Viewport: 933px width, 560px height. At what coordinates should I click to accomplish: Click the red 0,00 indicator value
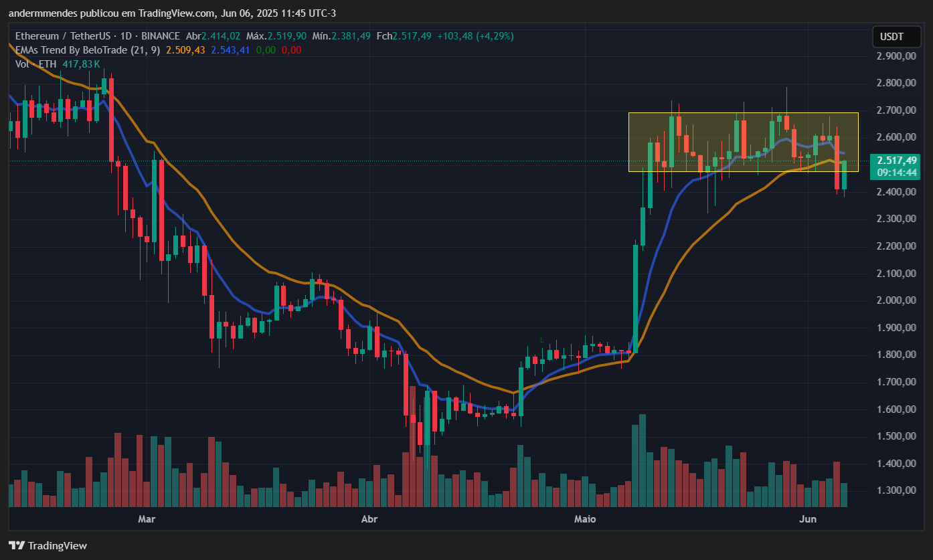tap(291, 50)
